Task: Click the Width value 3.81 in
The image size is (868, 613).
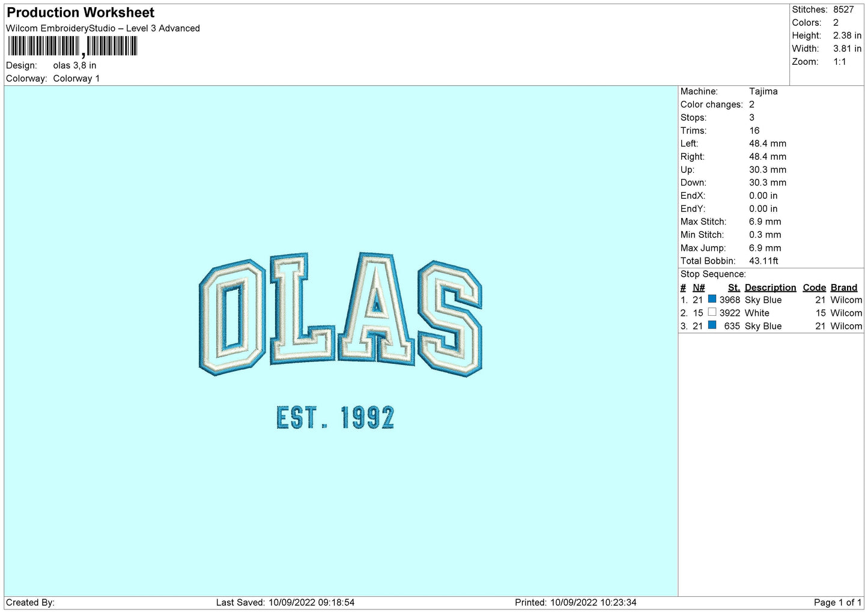Action: point(847,49)
